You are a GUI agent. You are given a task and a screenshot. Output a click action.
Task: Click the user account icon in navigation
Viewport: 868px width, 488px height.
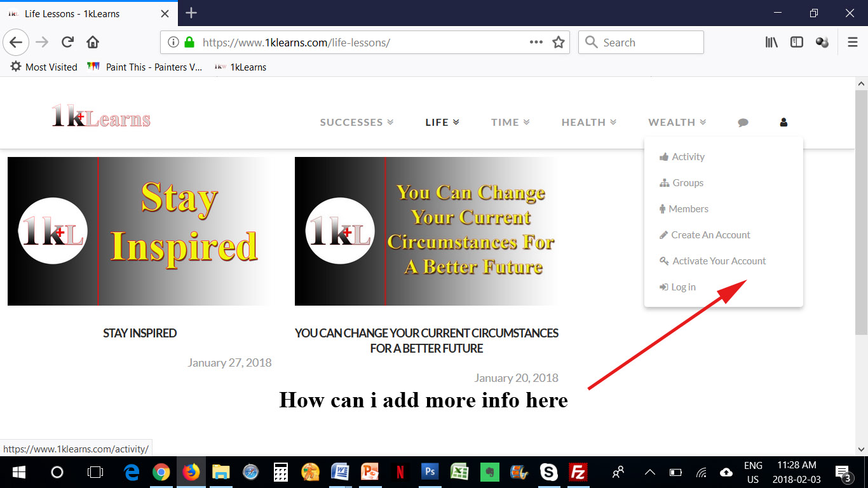(783, 123)
